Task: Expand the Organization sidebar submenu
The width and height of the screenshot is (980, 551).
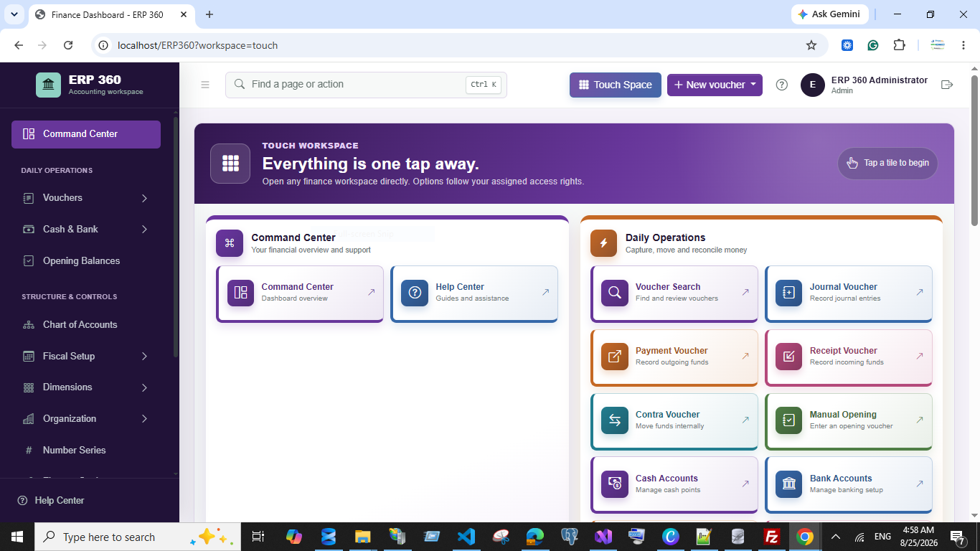Action: [144, 419]
